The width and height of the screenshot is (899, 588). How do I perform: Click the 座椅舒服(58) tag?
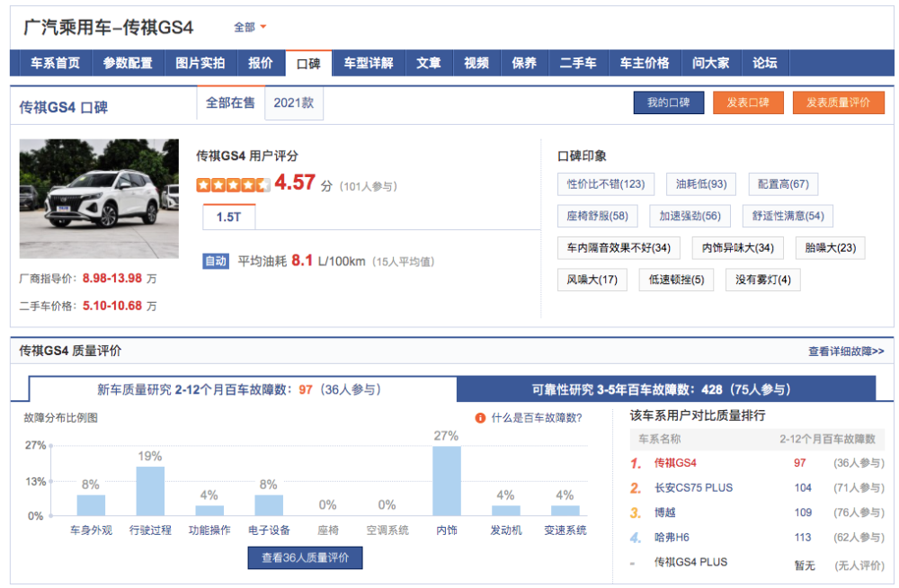coord(598,216)
